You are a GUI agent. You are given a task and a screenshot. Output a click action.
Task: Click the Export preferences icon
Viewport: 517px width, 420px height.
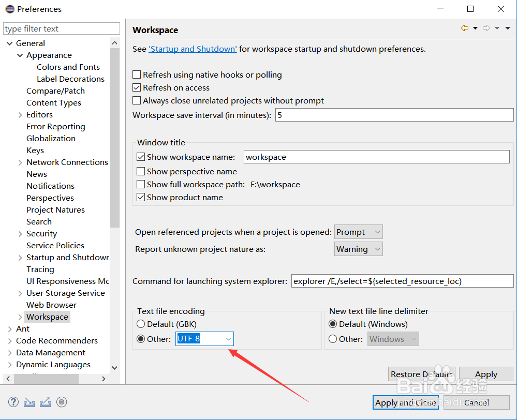click(x=46, y=402)
